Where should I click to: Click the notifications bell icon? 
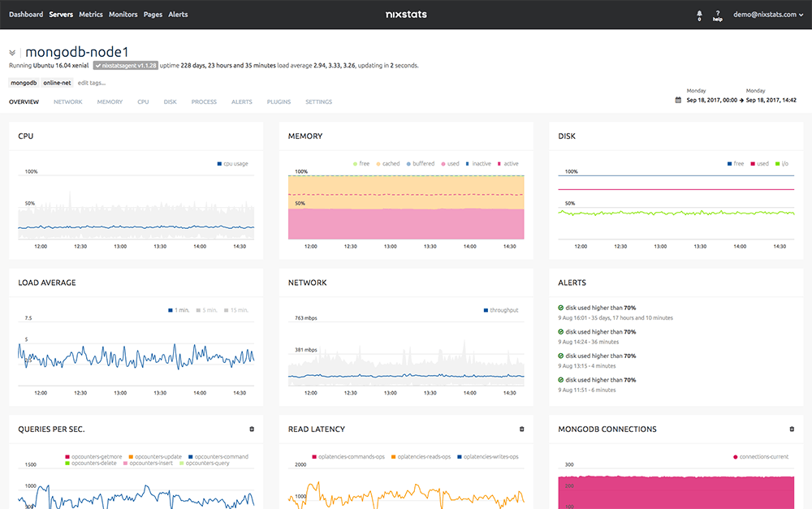[699, 14]
